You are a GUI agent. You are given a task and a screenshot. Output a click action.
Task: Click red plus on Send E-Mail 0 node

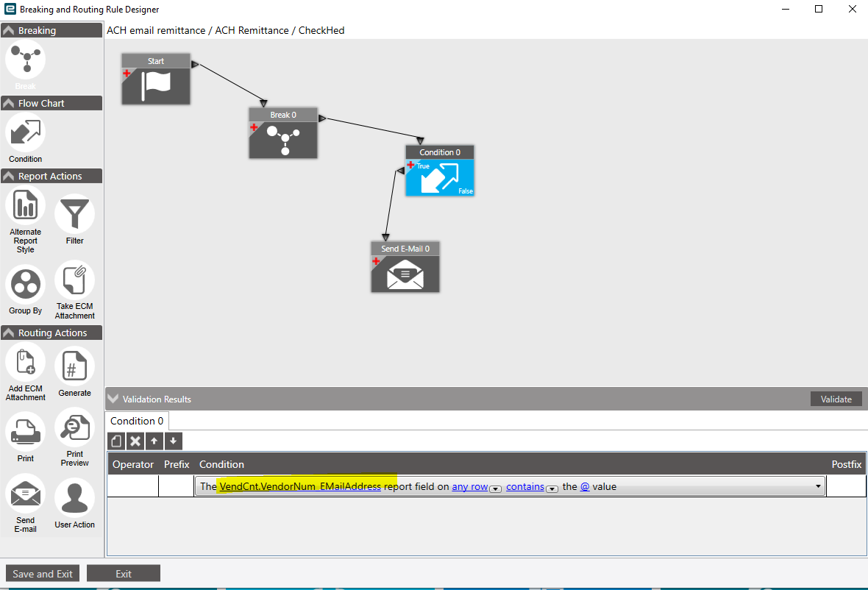pyautogui.click(x=376, y=261)
